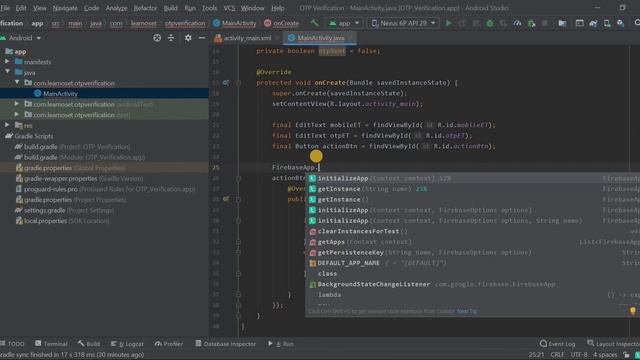640x360 pixels.
Task: Click Collapse All icon in Project panel
Action: [171, 38]
